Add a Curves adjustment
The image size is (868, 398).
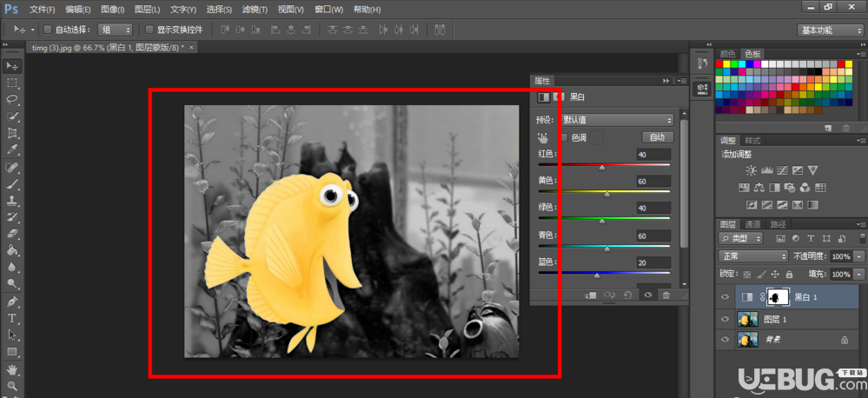pyautogui.click(x=782, y=170)
